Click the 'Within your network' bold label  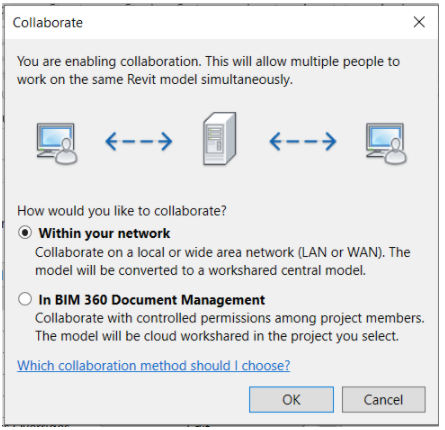[x=104, y=233]
